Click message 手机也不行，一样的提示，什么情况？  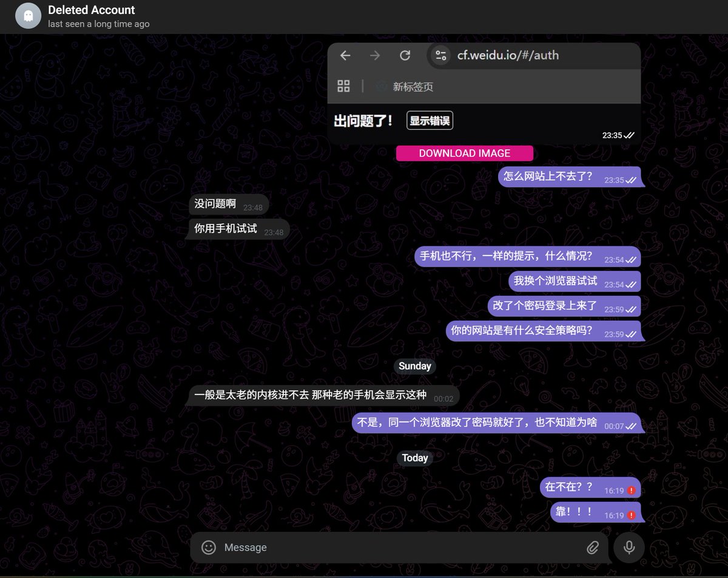click(x=528, y=257)
